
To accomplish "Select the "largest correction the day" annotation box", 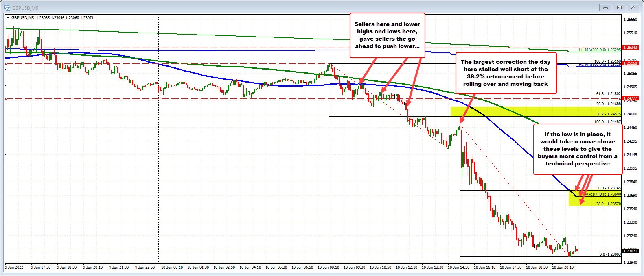I will tap(505, 73).
